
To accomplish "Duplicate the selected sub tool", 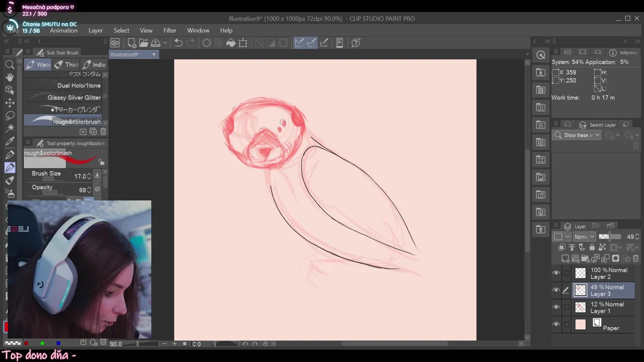I will point(93,132).
